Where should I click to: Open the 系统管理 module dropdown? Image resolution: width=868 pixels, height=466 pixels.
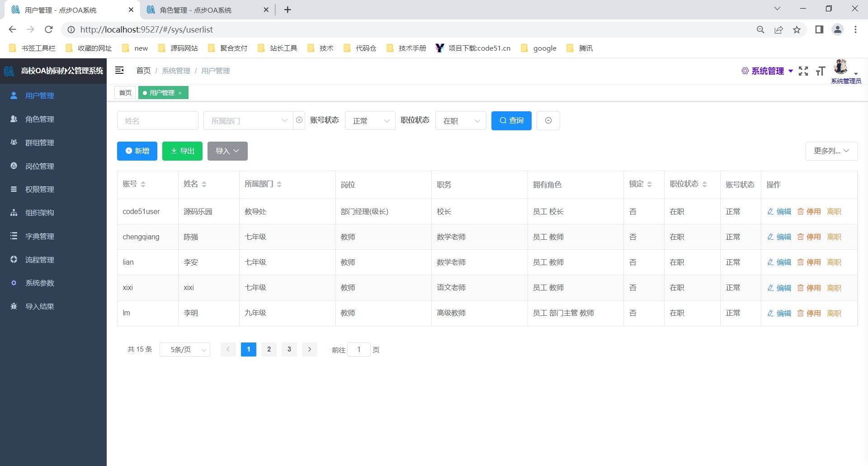coord(768,71)
